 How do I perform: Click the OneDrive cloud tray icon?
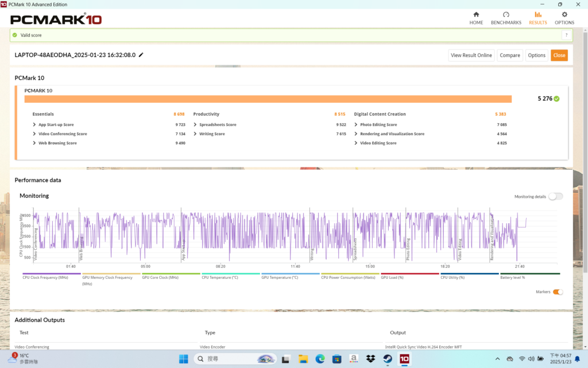point(510,359)
